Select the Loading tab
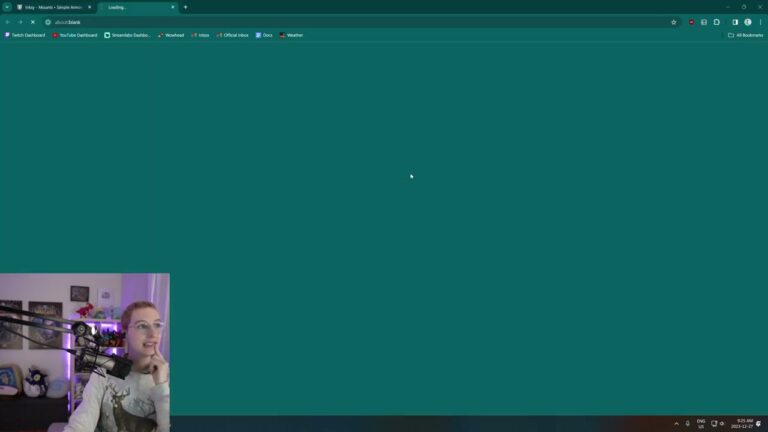 135,7
